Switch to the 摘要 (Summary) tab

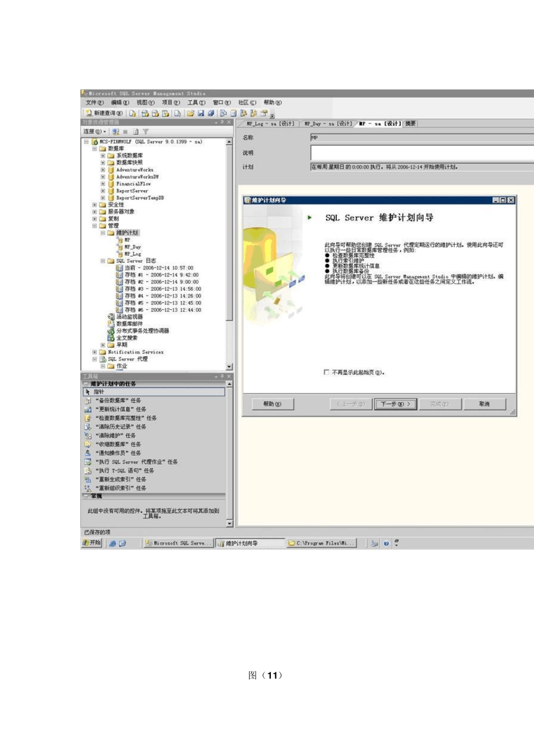click(411, 124)
